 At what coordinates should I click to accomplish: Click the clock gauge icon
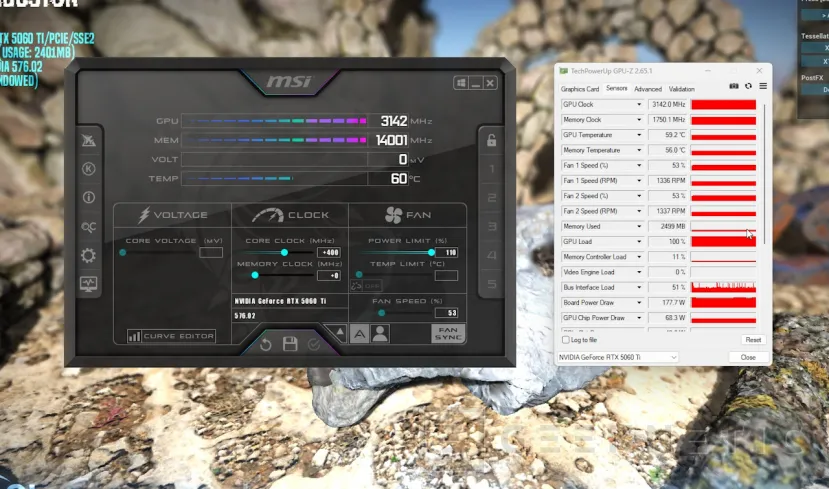[268, 215]
